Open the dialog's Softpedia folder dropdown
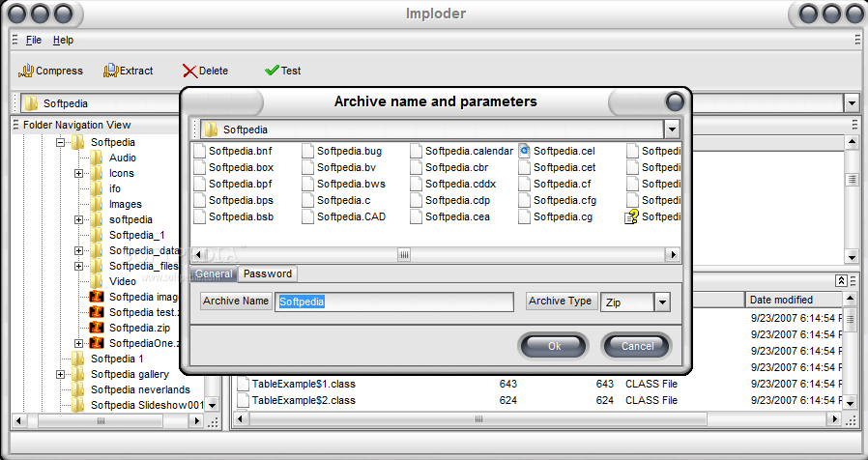The height and width of the screenshot is (460, 868). pyautogui.click(x=672, y=130)
